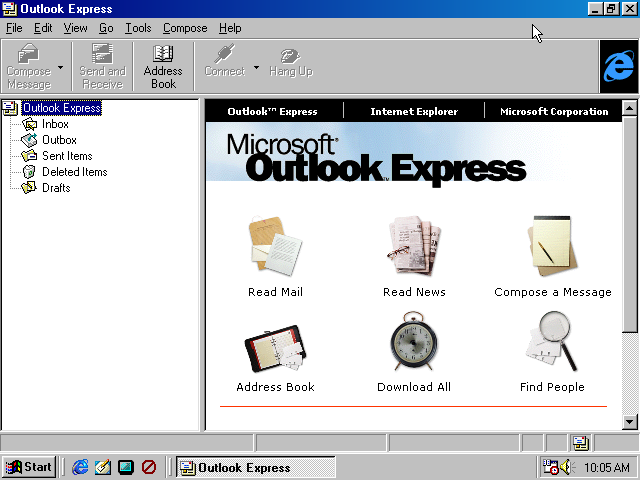Image resolution: width=640 pixels, height=480 pixels.
Task: Click the Microsoft Corporation header link
Action: 554,111
